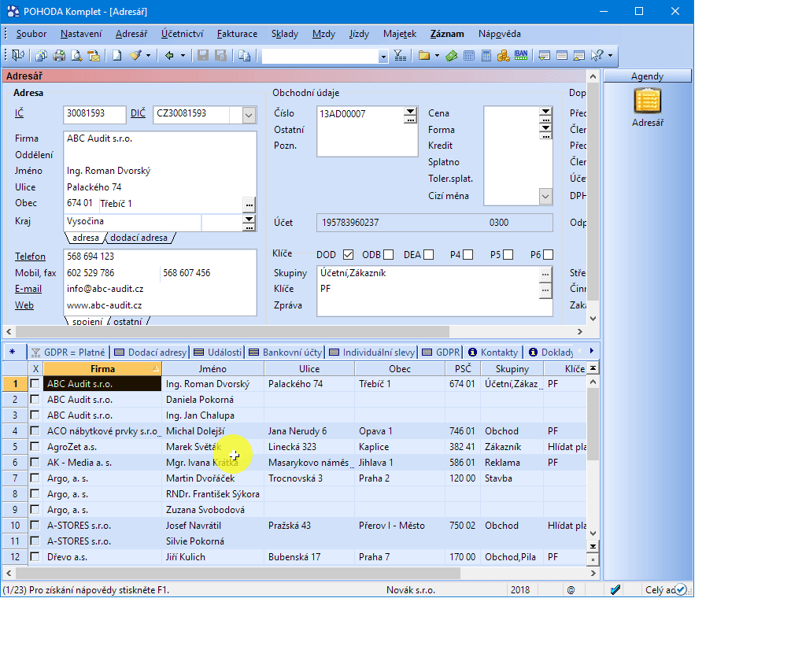Click the Web link label
Screen dimensions: 802x672
[24, 305]
